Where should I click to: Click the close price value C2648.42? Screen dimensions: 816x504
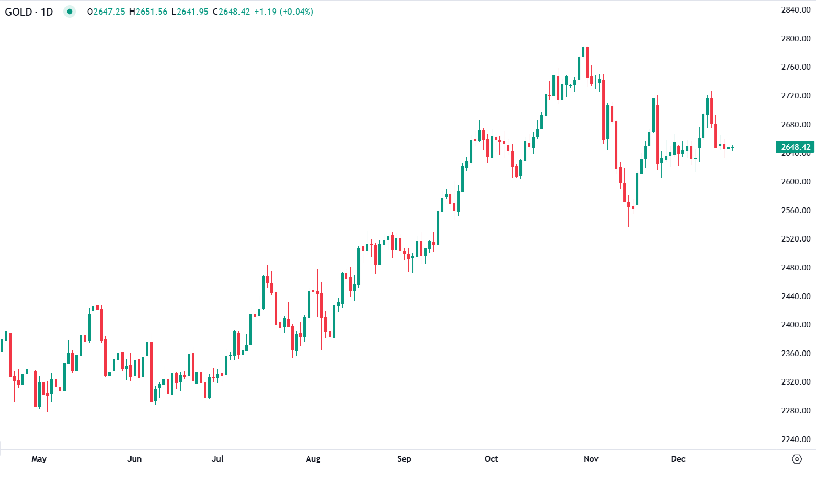(x=231, y=12)
